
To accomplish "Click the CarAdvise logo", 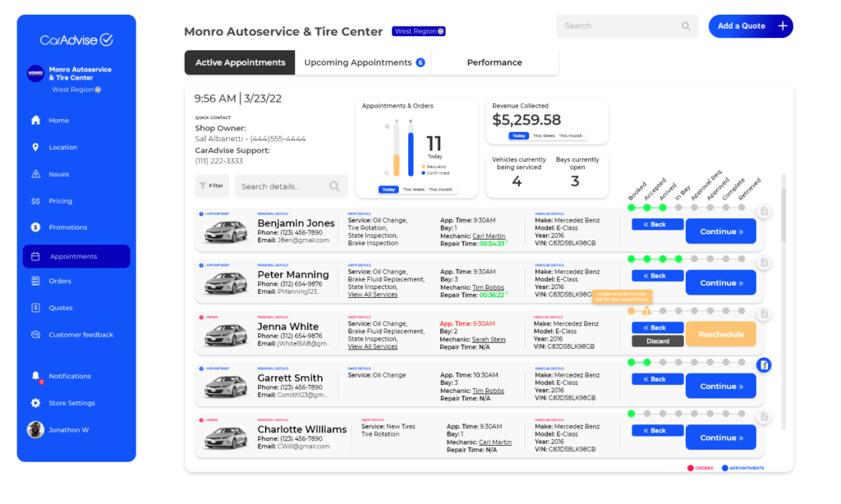I will pyautogui.click(x=76, y=39).
